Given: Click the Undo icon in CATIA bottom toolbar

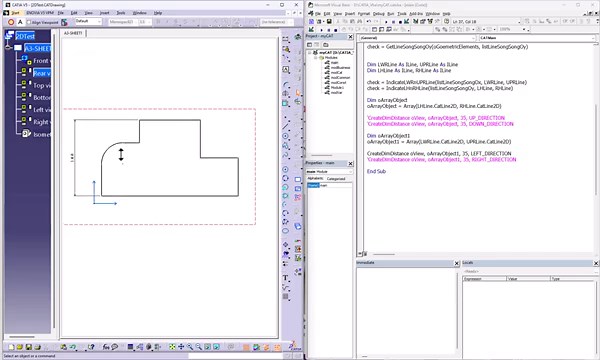Looking at the screenshot, I should (x=72, y=347).
